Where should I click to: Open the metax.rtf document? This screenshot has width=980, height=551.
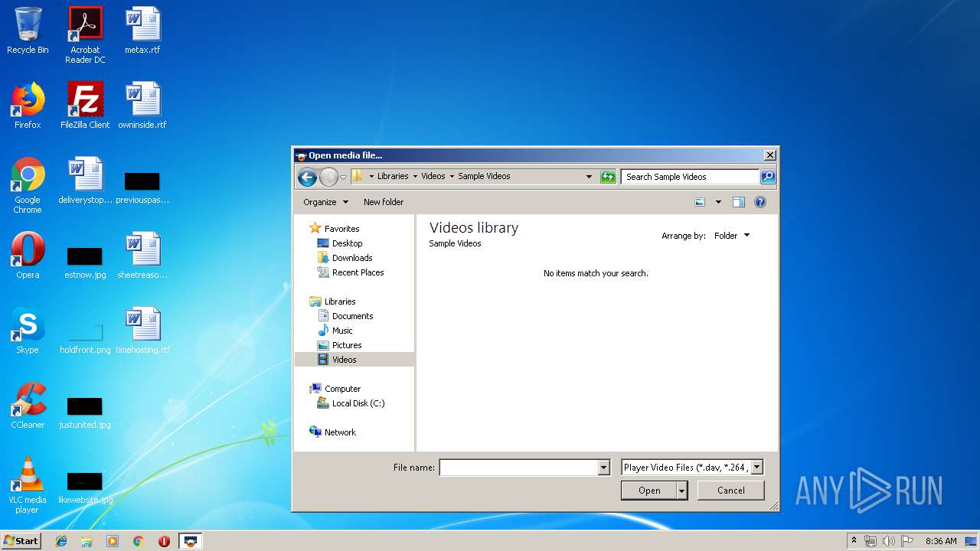pos(142,31)
